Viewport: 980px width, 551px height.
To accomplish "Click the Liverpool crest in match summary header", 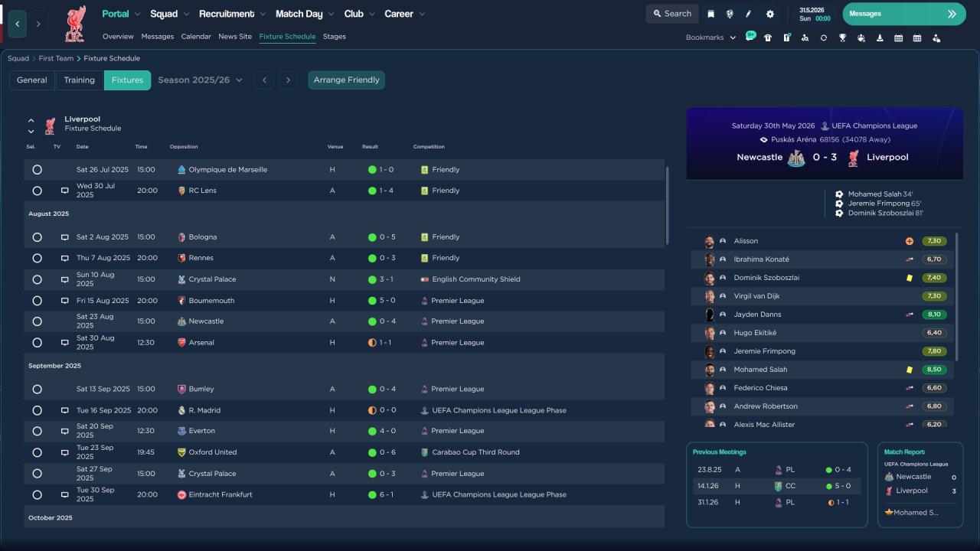I will [x=853, y=158].
